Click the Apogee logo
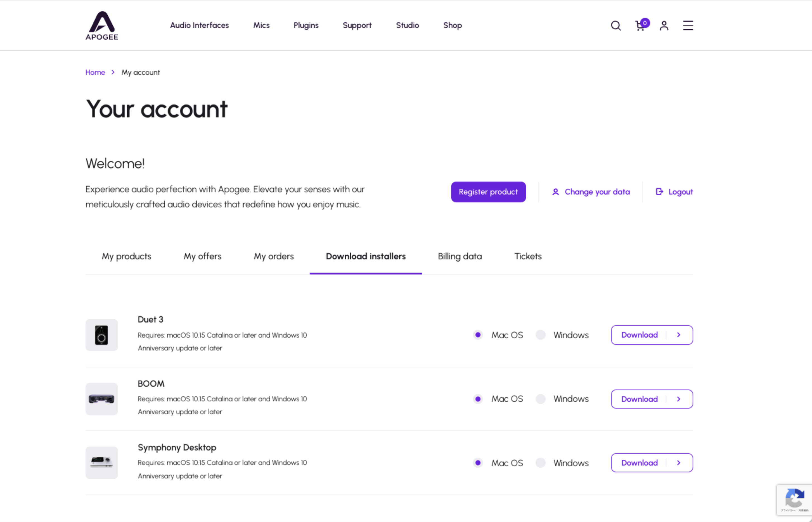Screen dimensions: 812x522 [x=102, y=25]
